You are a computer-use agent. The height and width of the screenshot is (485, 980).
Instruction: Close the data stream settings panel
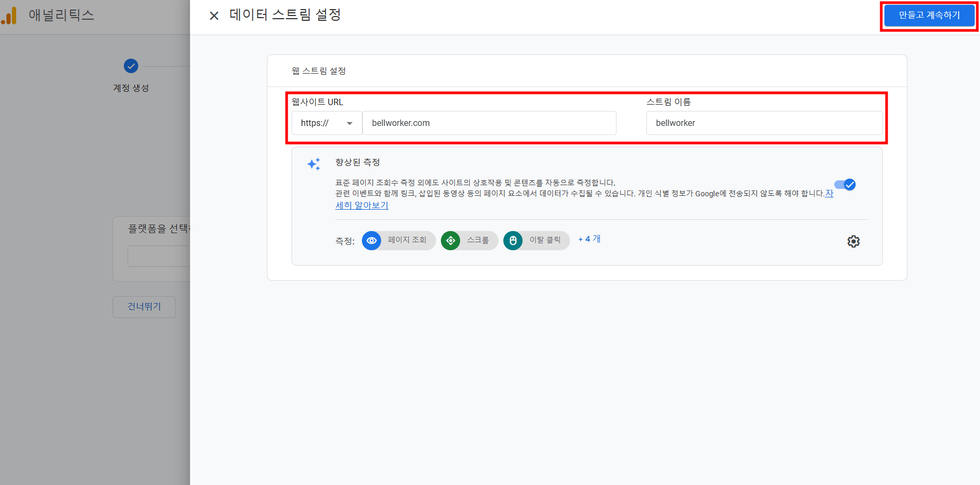pos(214,15)
